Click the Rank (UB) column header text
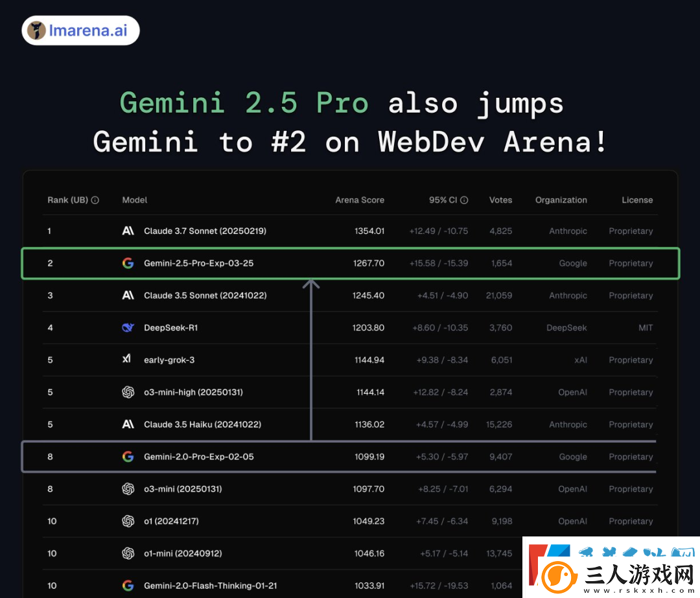The image size is (700, 598). pos(68,200)
